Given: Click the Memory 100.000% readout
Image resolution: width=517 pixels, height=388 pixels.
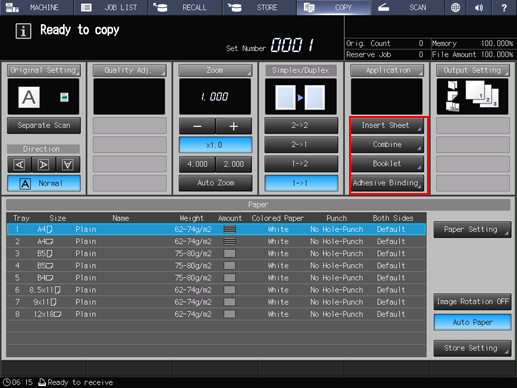Looking at the screenshot, I should coord(472,43).
